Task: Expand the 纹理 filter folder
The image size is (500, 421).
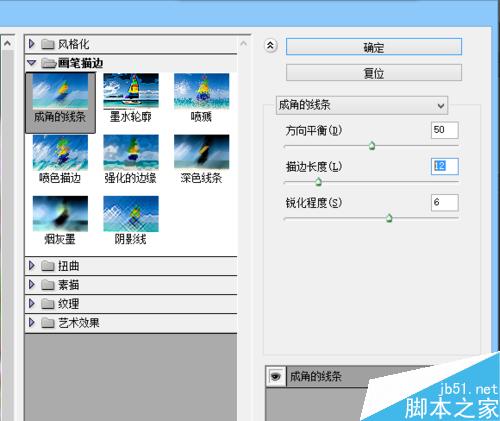Action: [x=32, y=304]
